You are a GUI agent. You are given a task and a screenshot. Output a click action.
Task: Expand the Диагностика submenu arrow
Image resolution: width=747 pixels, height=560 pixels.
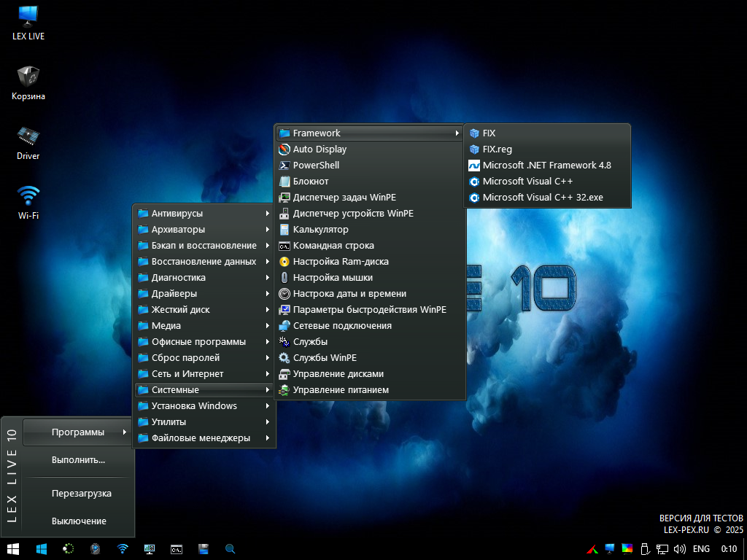(x=268, y=278)
